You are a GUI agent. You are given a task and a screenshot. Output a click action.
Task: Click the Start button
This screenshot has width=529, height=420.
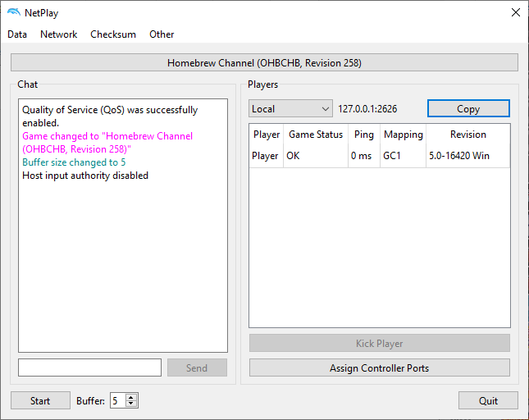tap(40, 400)
